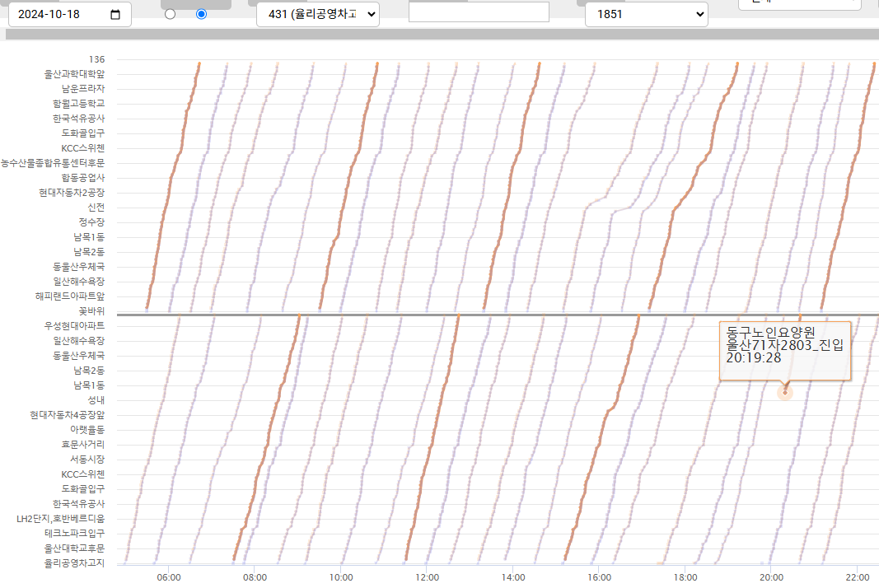
Task: Click the empty text input field
Action: tap(479, 12)
